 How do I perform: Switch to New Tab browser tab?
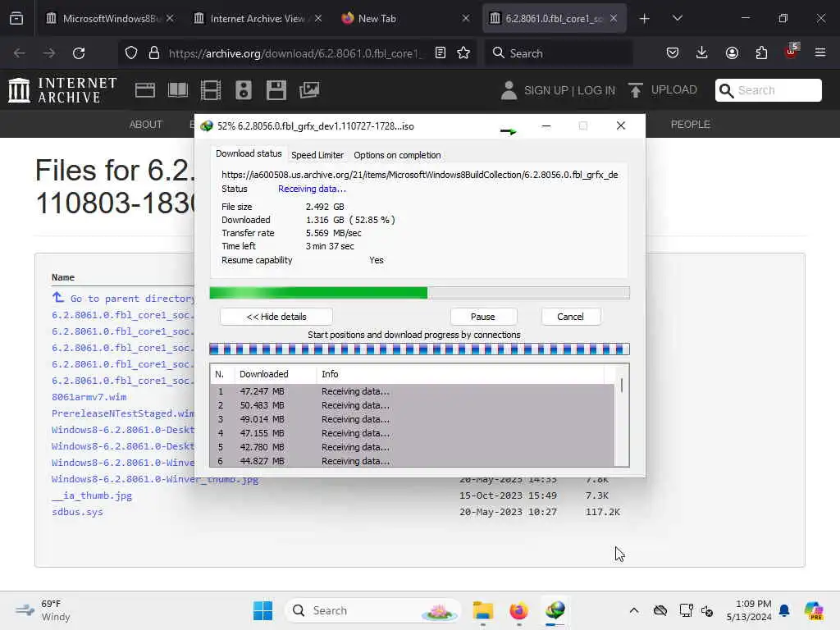pos(406,18)
